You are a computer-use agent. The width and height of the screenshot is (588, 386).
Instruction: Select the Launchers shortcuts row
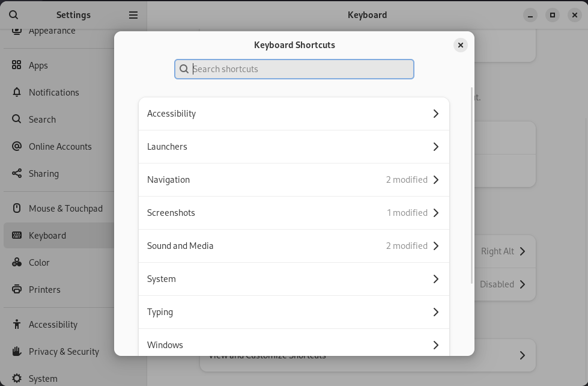(294, 147)
